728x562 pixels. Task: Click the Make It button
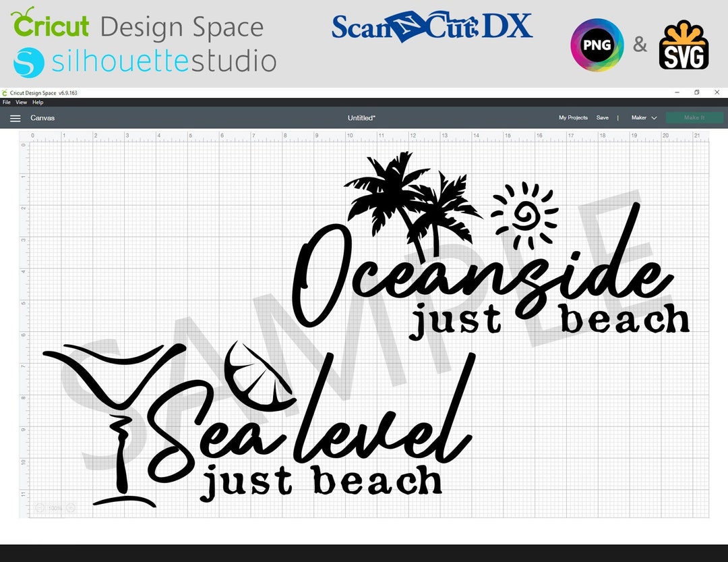click(694, 117)
